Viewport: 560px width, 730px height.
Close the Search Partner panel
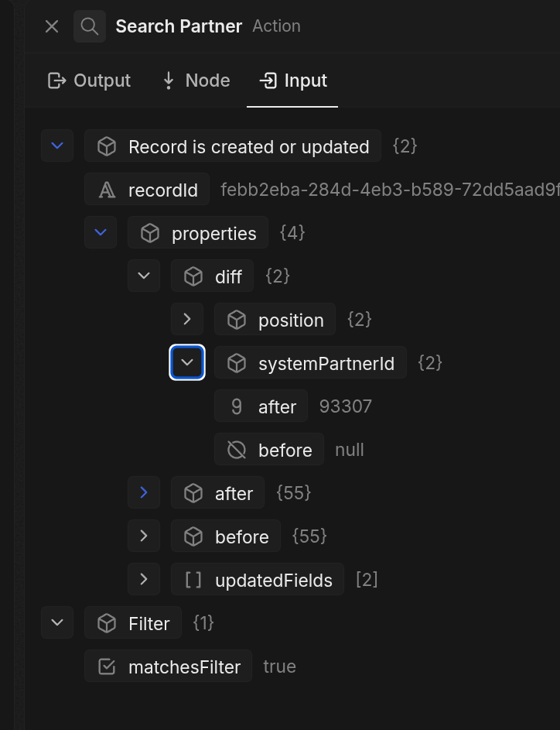point(51,26)
